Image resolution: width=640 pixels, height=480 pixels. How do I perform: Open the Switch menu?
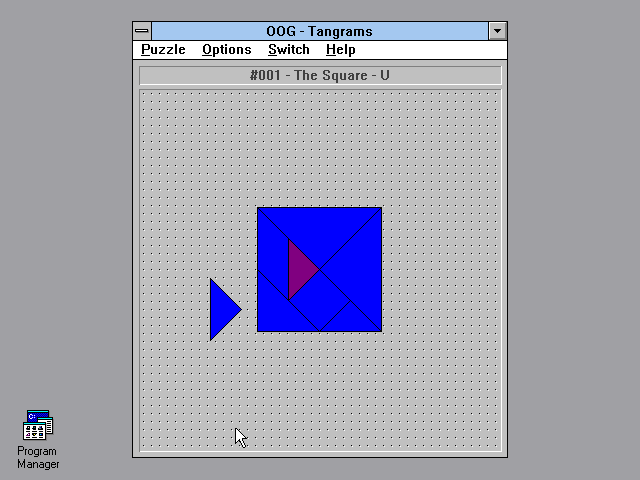click(x=289, y=50)
